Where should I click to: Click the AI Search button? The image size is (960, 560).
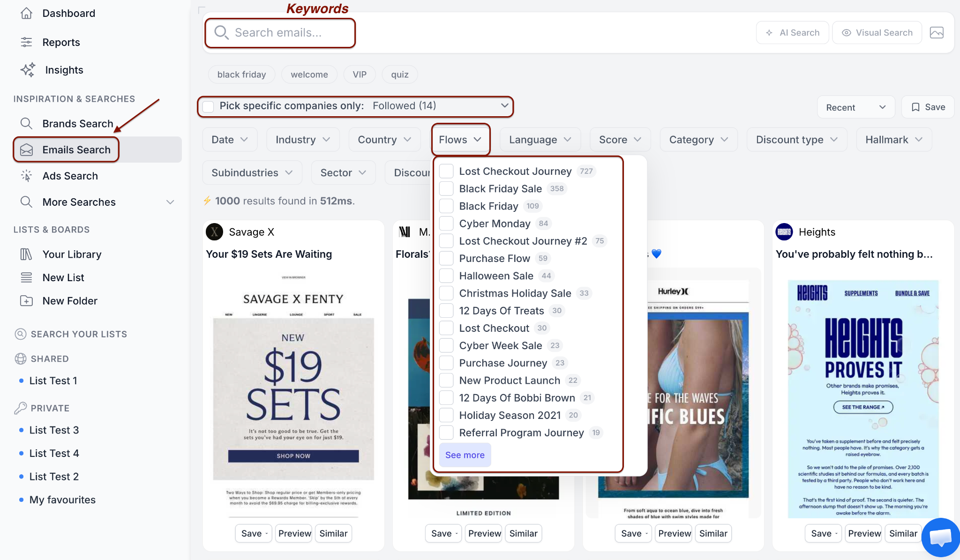pos(792,33)
